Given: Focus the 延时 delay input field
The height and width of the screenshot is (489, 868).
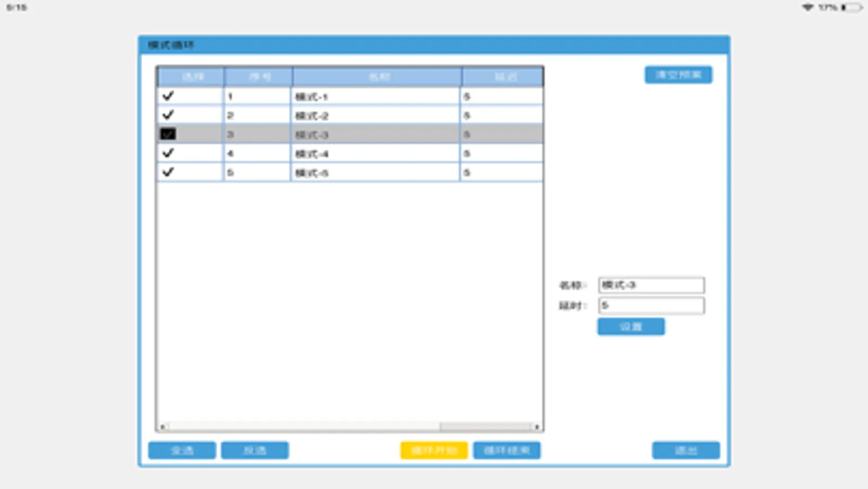Looking at the screenshot, I should (651, 306).
